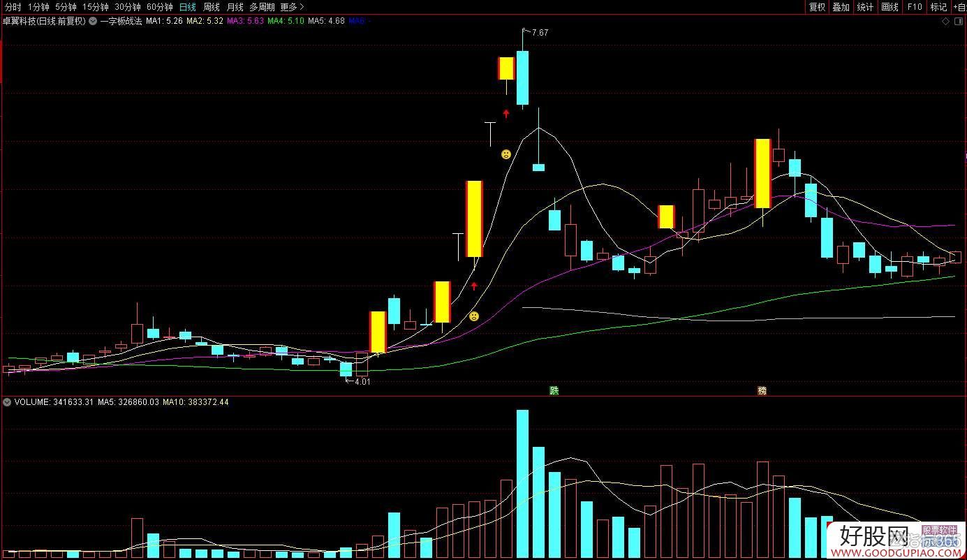Select the 月线 monthly chart tab
Viewport: 967px width, 560px height.
(x=235, y=7)
